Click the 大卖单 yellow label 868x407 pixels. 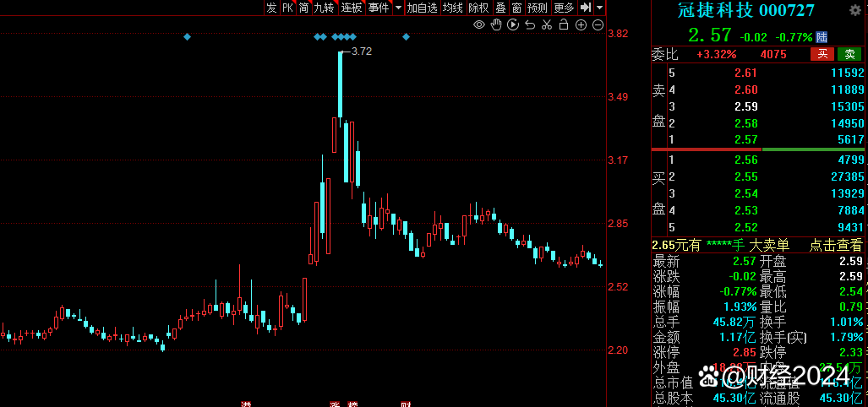(769, 246)
